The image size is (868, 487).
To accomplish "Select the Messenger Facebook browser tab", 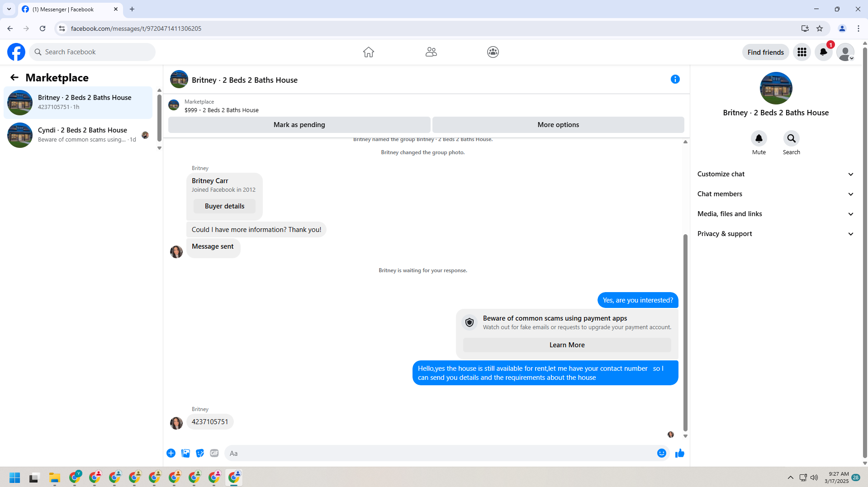I will tap(70, 9).
